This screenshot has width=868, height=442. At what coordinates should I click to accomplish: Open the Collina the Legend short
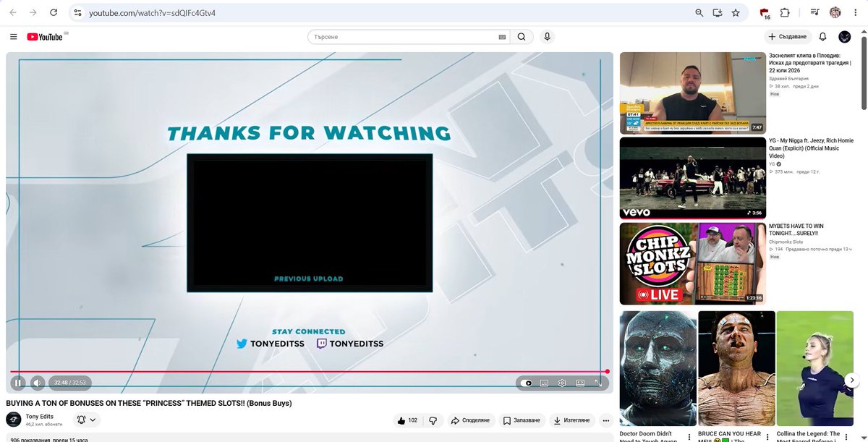click(x=815, y=369)
